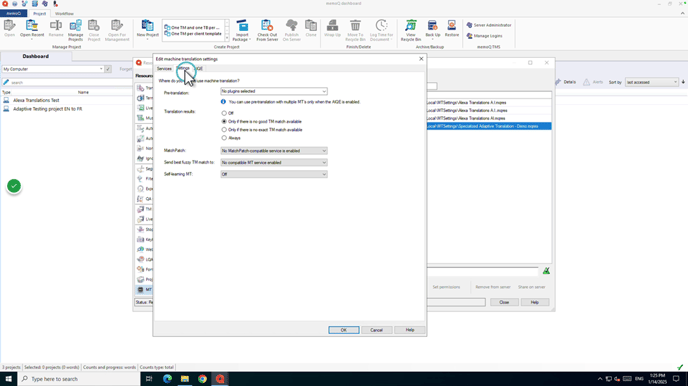Click Help in MT settings dialog
Screen dimensions: 688x386
pyautogui.click(x=410, y=330)
